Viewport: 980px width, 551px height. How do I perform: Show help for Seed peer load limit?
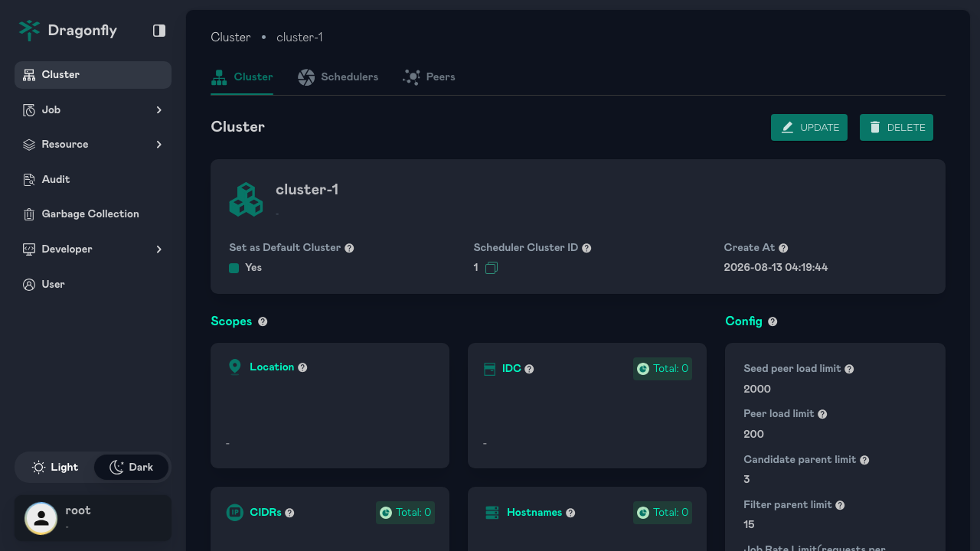[x=849, y=369]
